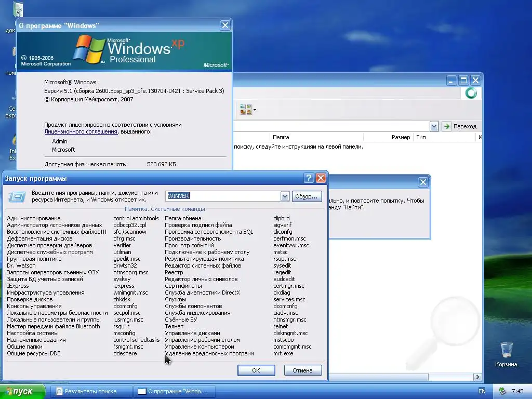Image resolution: width=532 pixels, height=399 pixels.
Task: Click the text 'Реестр'
Action: 174,272
